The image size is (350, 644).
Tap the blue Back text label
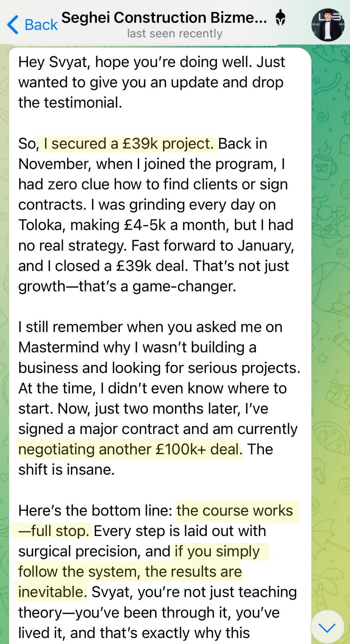[41, 25]
